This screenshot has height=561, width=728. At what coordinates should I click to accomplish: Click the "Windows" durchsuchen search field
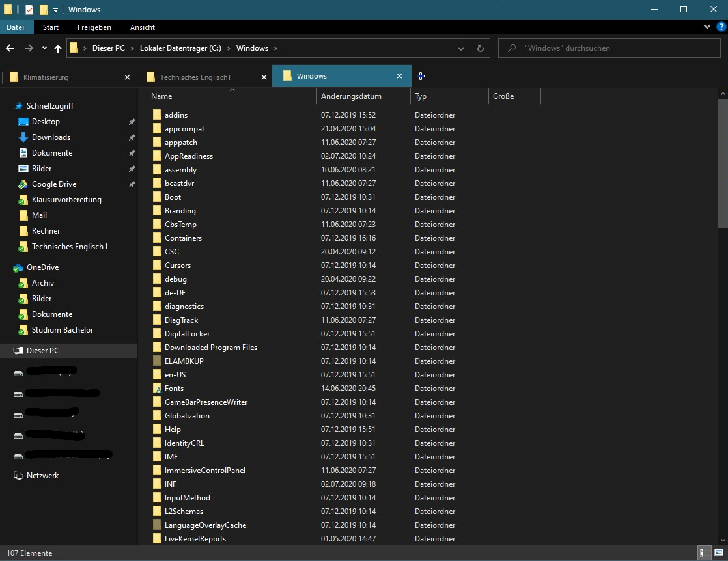point(609,48)
